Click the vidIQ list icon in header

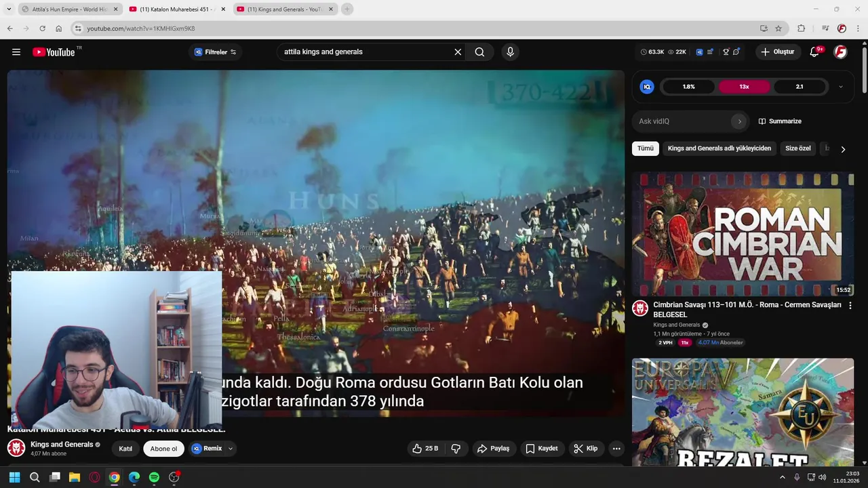710,52
